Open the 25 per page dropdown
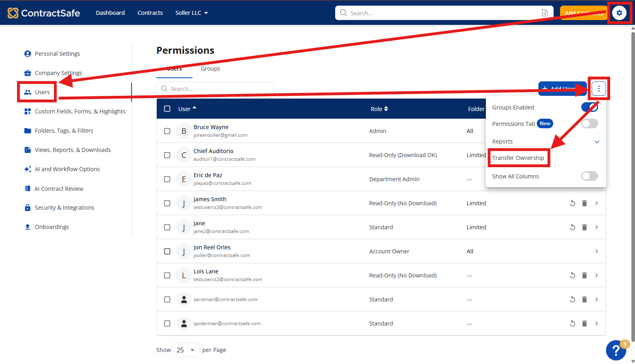The height and width of the screenshot is (364, 635). [x=186, y=350]
